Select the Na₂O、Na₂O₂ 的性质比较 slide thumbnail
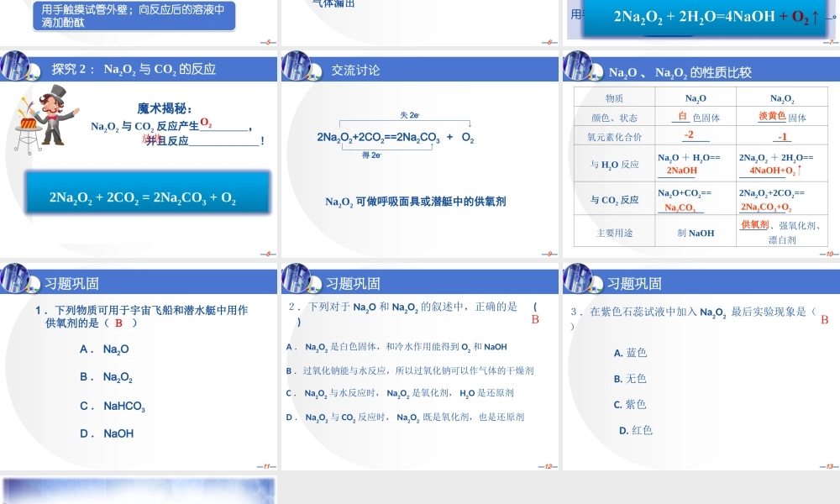 701,154
